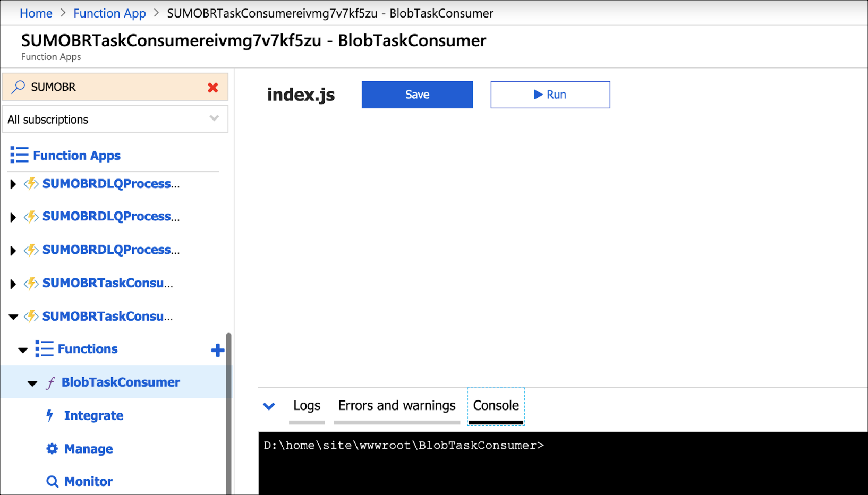Open Manage via gear icon

click(x=52, y=449)
